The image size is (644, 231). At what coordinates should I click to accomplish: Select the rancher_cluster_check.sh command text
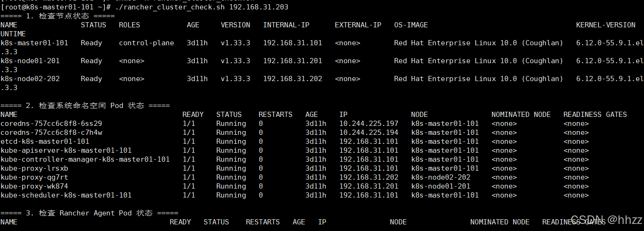click(x=201, y=7)
